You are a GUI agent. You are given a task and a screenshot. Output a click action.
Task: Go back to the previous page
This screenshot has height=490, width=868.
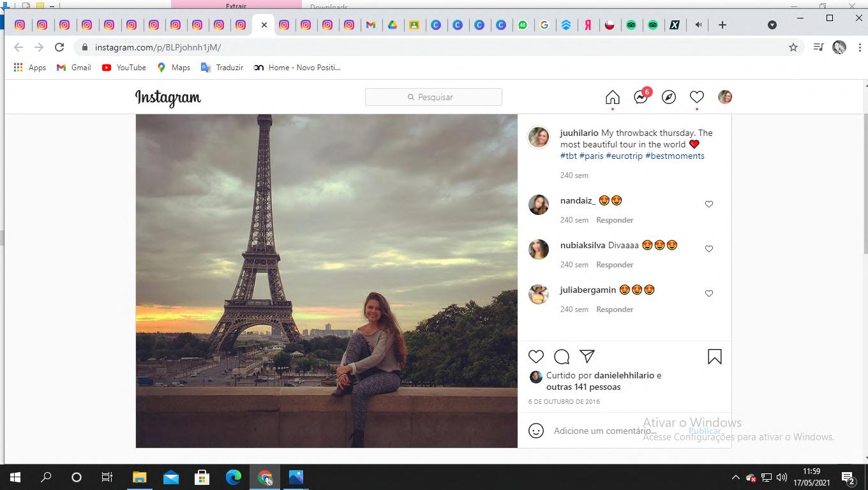click(19, 47)
